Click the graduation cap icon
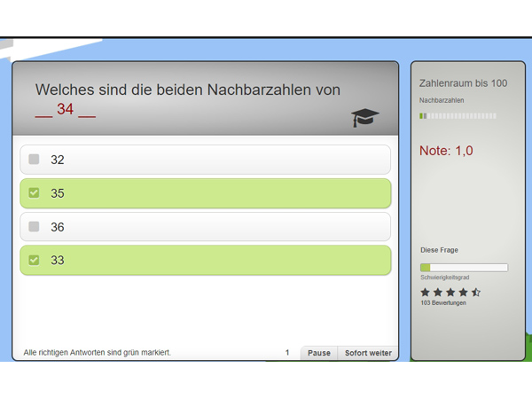The width and height of the screenshot is (532, 399). (364, 118)
